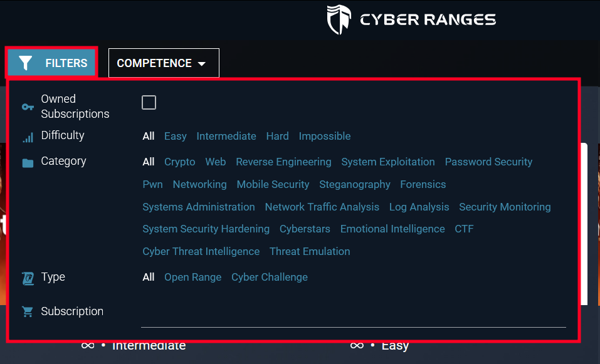Select the Difficulty sidebar entry
The width and height of the screenshot is (600, 364).
point(63,135)
